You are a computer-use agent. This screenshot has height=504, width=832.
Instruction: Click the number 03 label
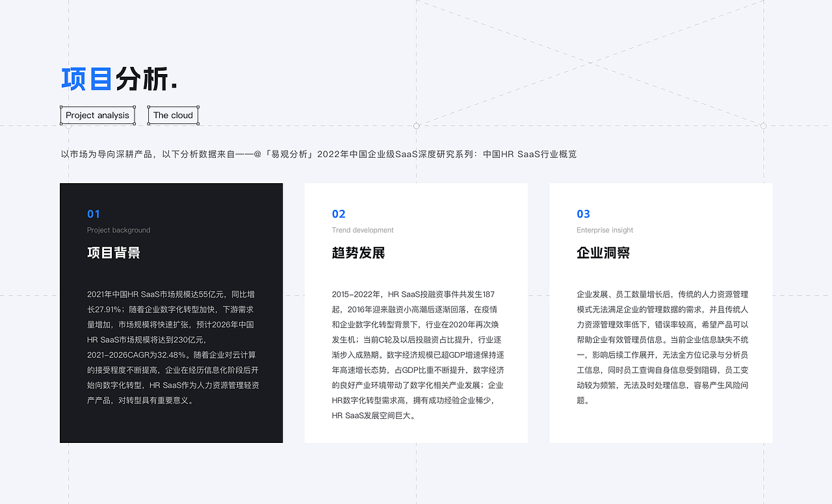pos(584,214)
